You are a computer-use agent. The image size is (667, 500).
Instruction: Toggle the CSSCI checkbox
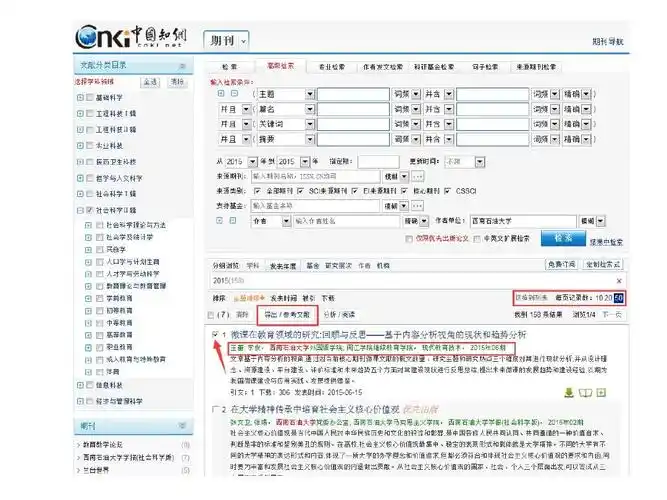pyautogui.click(x=448, y=191)
